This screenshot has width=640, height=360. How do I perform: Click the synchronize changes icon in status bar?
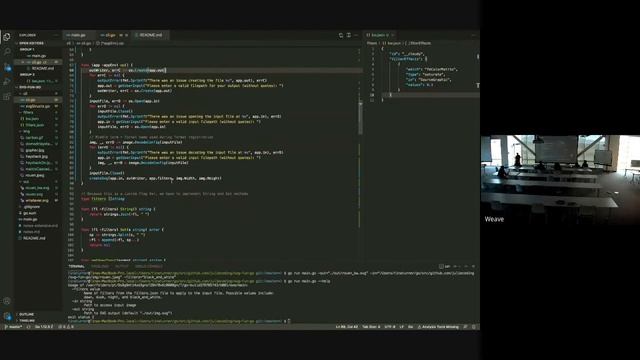[29, 327]
